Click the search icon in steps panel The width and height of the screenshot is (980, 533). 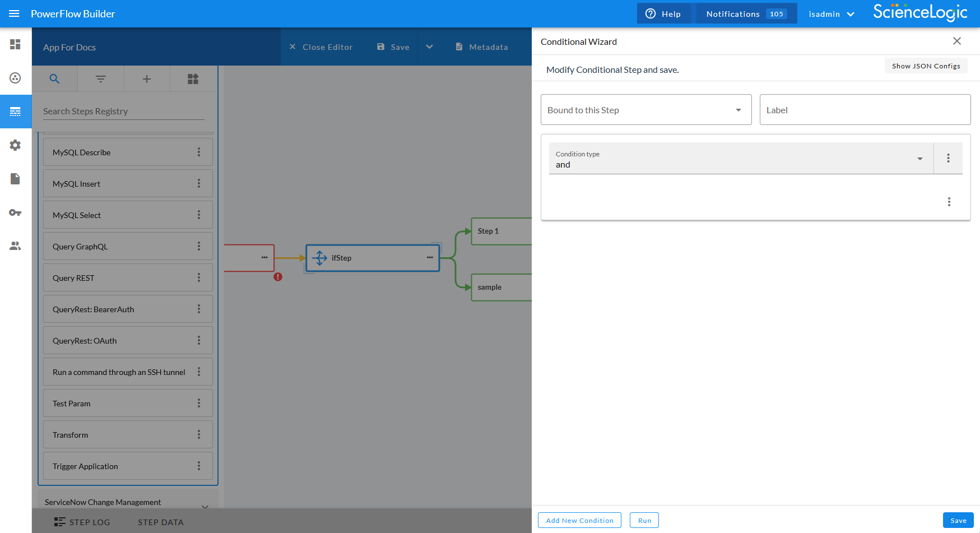tap(54, 79)
